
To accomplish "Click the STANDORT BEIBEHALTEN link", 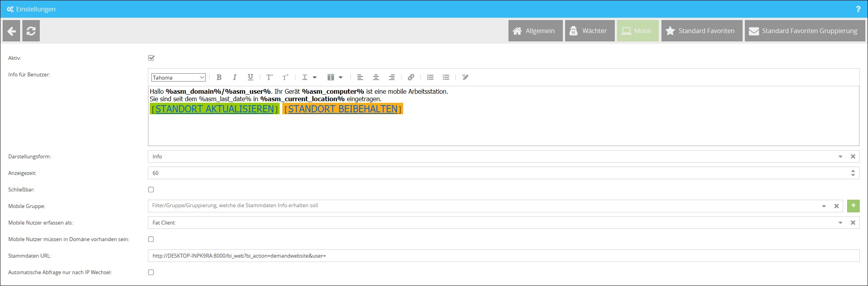I will pyautogui.click(x=343, y=109).
